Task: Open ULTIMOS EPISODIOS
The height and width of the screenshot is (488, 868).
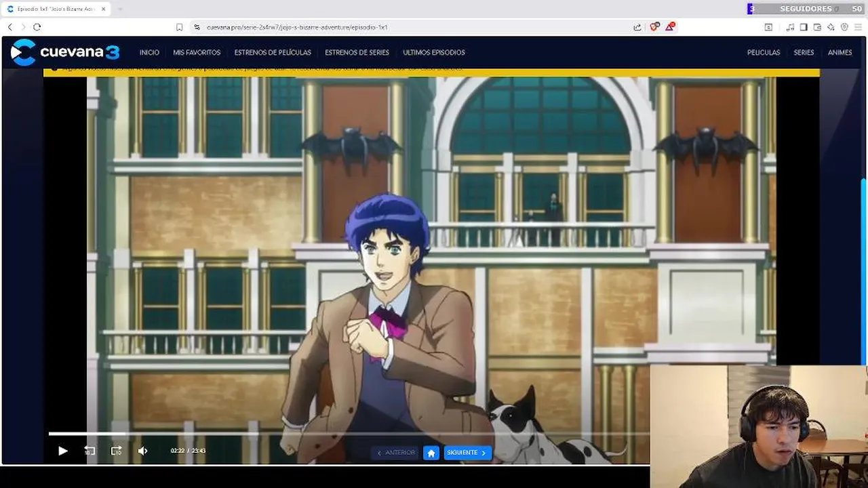Action: 434,52
